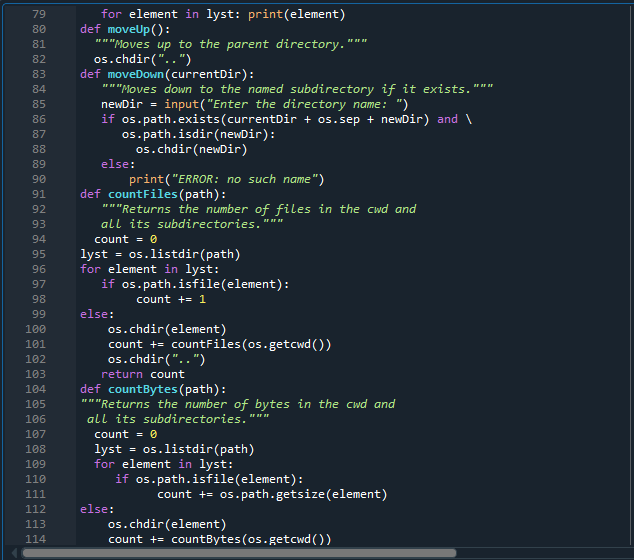Click the 'def moveDown(currentDir):' line
This screenshot has width=634, height=560.
(x=167, y=74)
